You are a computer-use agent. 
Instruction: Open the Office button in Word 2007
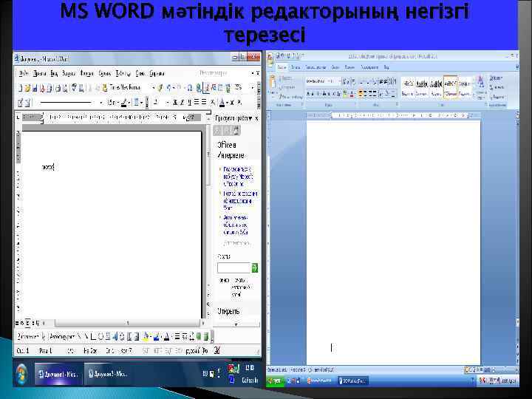pyautogui.click(x=270, y=58)
